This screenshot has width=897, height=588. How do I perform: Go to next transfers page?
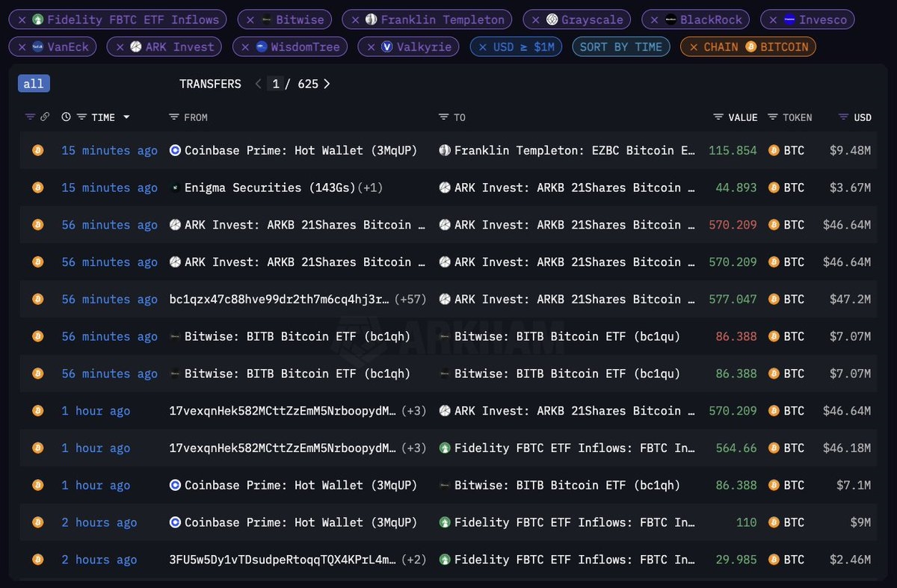pos(327,84)
